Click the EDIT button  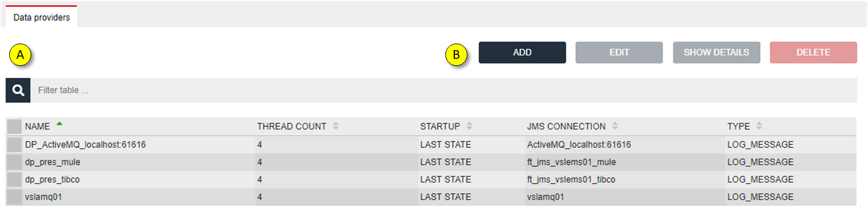pyautogui.click(x=619, y=52)
